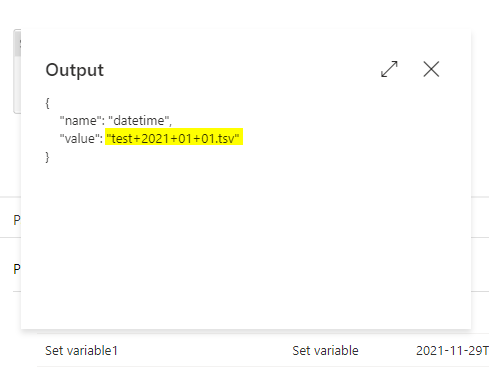489x371 pixels.
Task: Click the yellow highlighted file name value
Action: pos(174,137)
